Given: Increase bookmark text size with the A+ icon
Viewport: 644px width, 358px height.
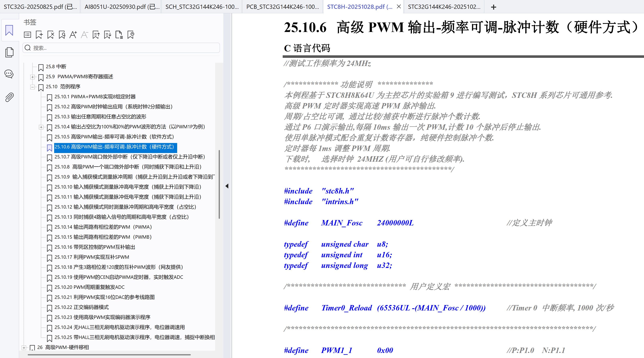Looking at the screenshot, I should coord(73,35).
